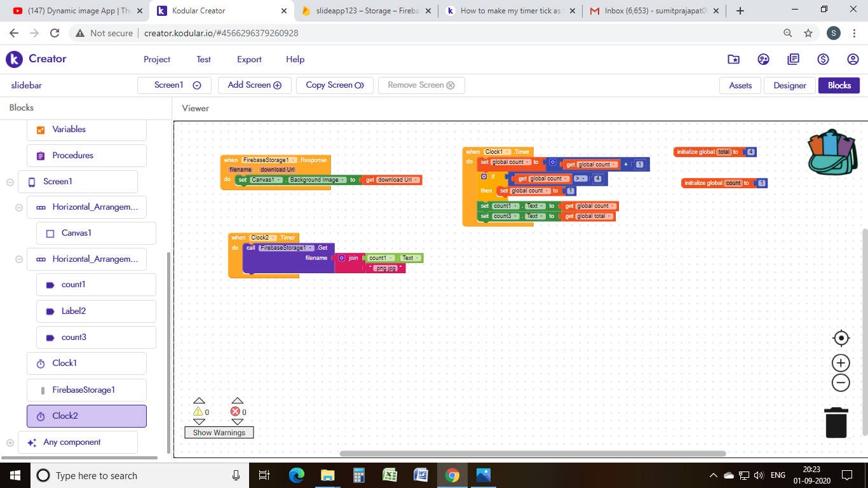Viewport: 868px width, 488px height.
Task: Open the documentation library icon
Action: click(x=793, y=59)
